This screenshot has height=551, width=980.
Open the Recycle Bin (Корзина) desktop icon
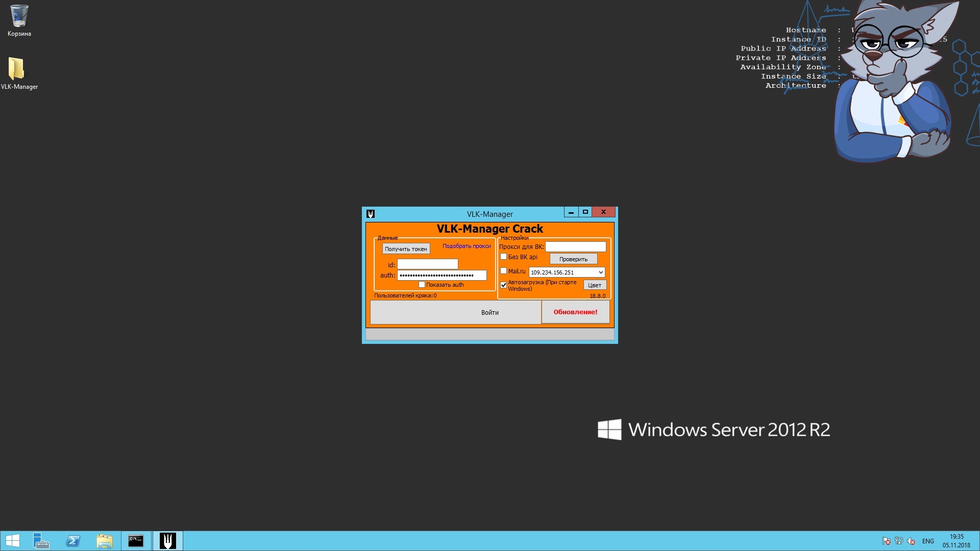[x=19, y=20]
